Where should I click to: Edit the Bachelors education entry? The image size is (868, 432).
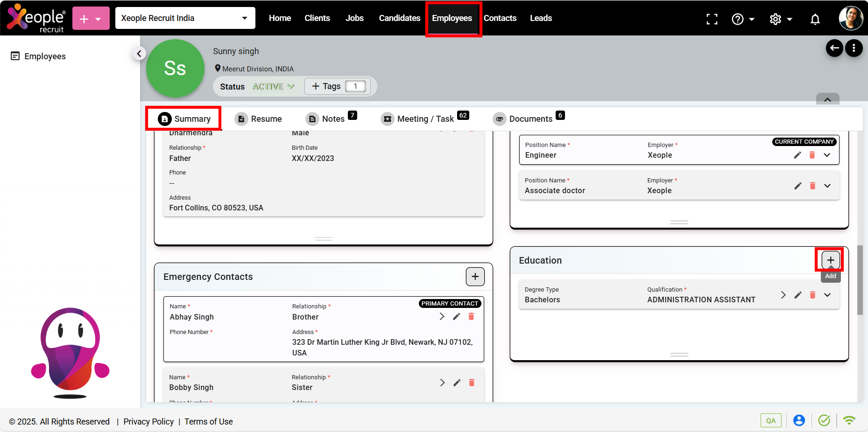click(x=798, y=295)
